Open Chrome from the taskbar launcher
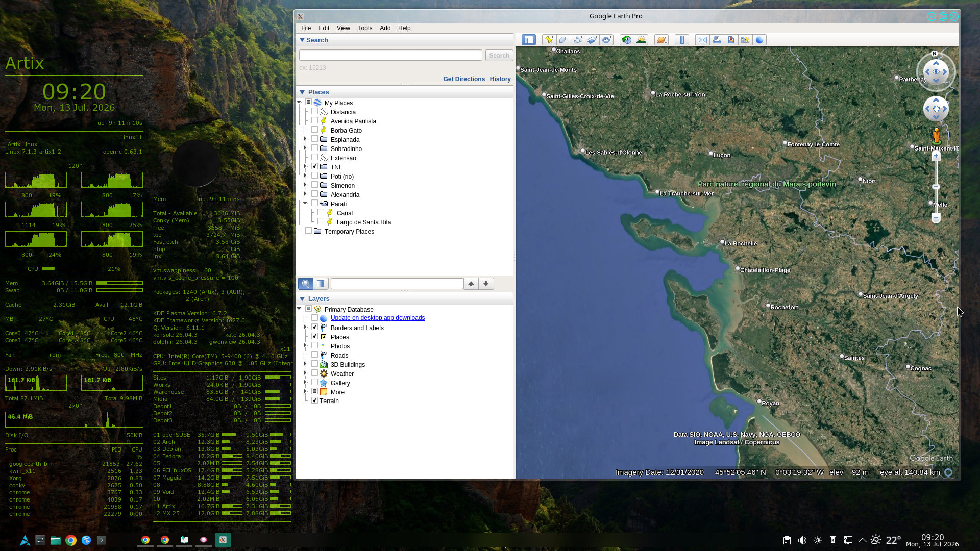Screen dimensions: 980x551 (71, 540)
